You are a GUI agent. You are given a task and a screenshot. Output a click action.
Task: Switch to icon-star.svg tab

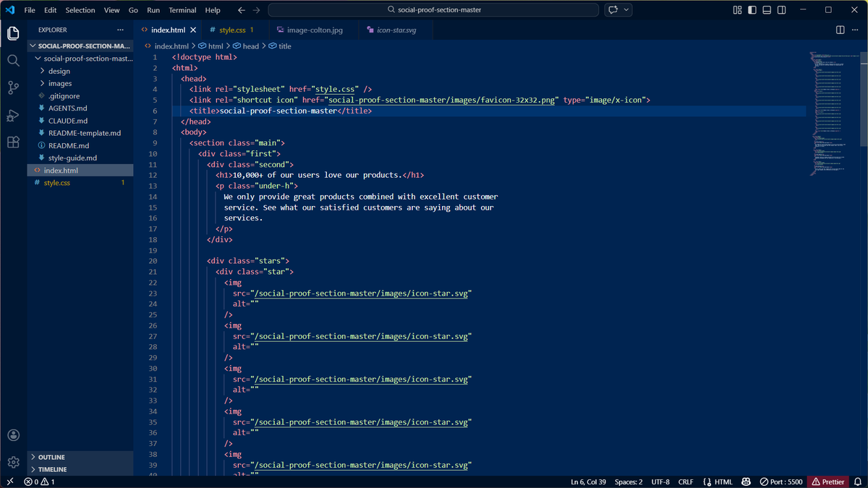(396, 30)
